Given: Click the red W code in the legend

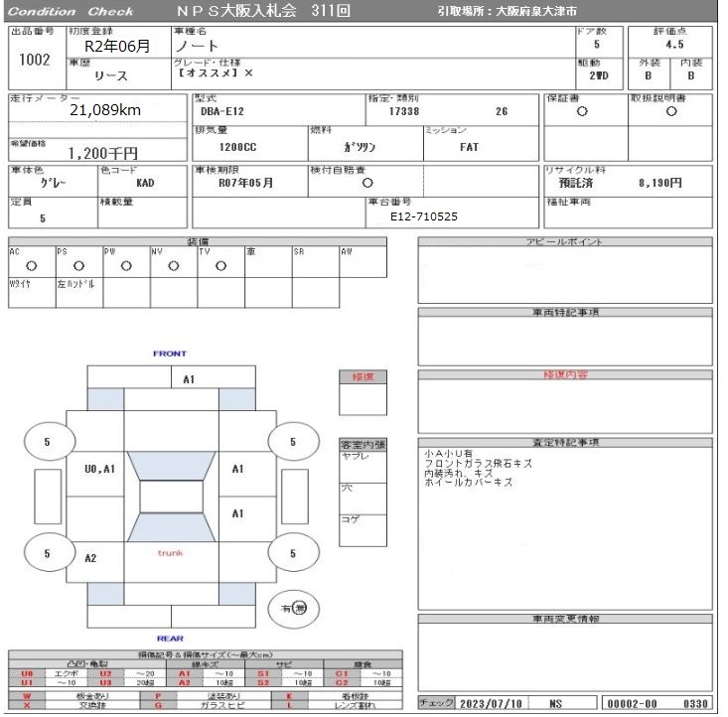Looking at the screenshot, I should point(27,696).
